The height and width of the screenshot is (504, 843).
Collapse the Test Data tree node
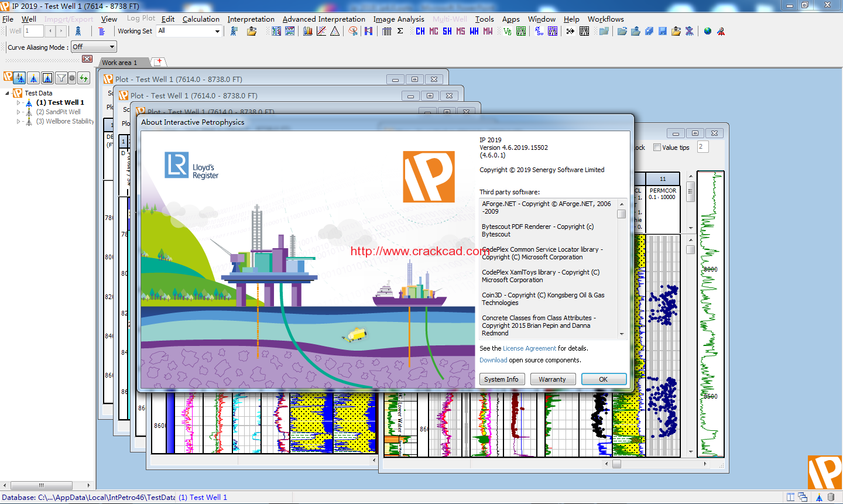[7, 93]
